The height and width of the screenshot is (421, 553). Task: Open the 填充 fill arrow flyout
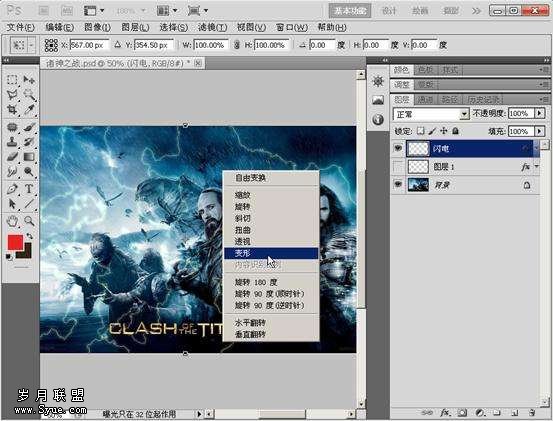tap(539, 132)
